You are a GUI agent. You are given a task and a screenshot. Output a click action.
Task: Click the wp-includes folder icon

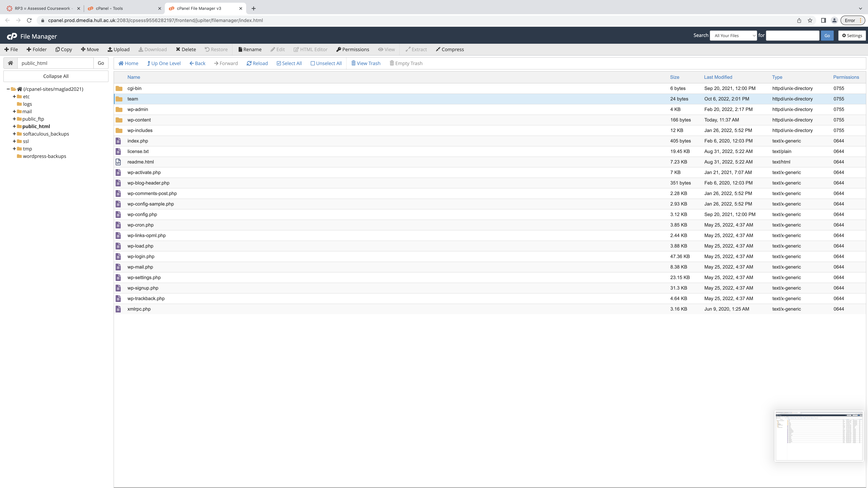point(119,130)
